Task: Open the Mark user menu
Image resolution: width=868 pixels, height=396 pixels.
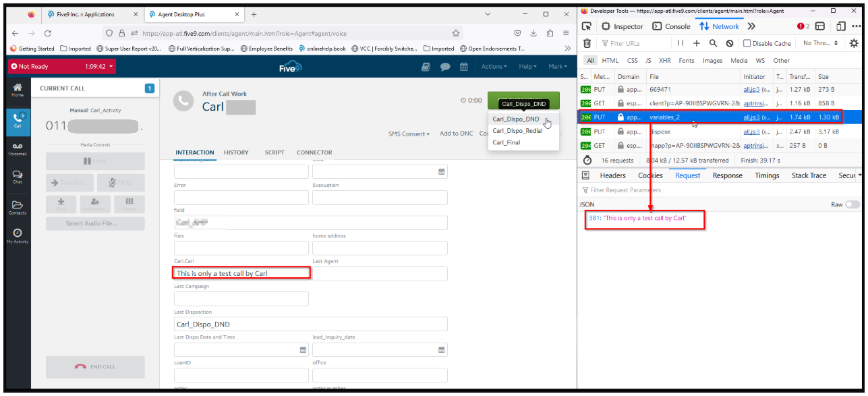Action: [x=558, y=66]
